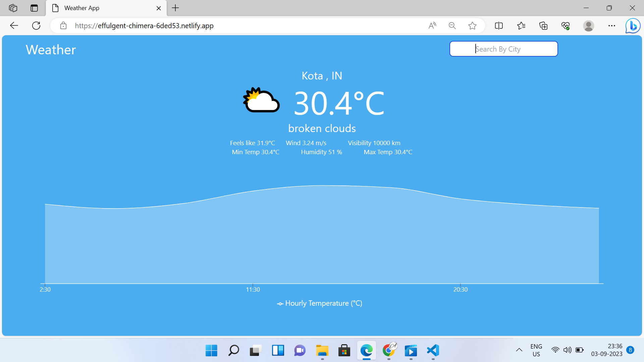Click the Read aloud icon
The height and width of the screenshot is (362, 644).
pos(432,25)
